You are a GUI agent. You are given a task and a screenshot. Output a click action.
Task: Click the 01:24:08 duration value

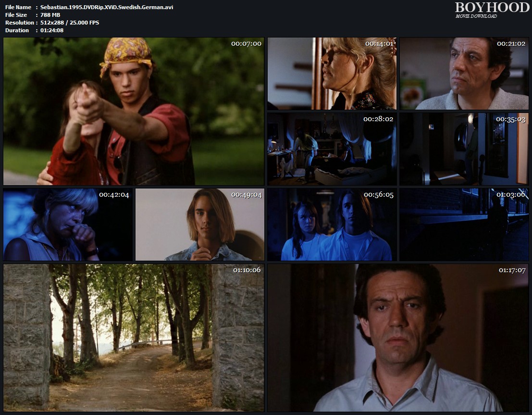click(x=52, y=30)
